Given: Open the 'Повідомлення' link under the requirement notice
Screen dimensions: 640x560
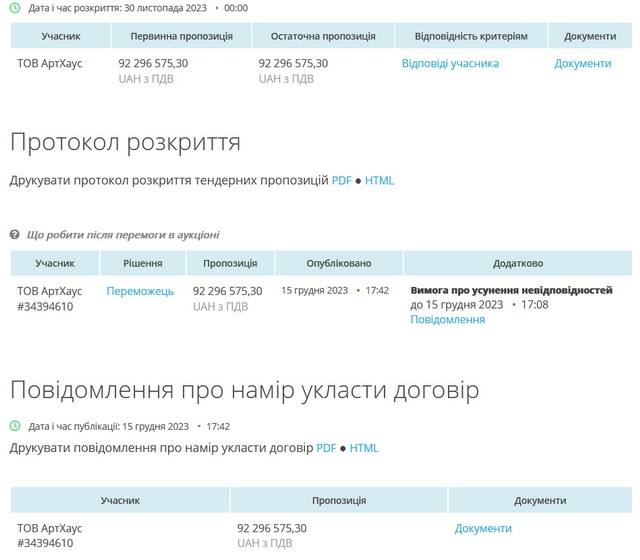Looking at the screenshot, I should (x=447, y=320).
